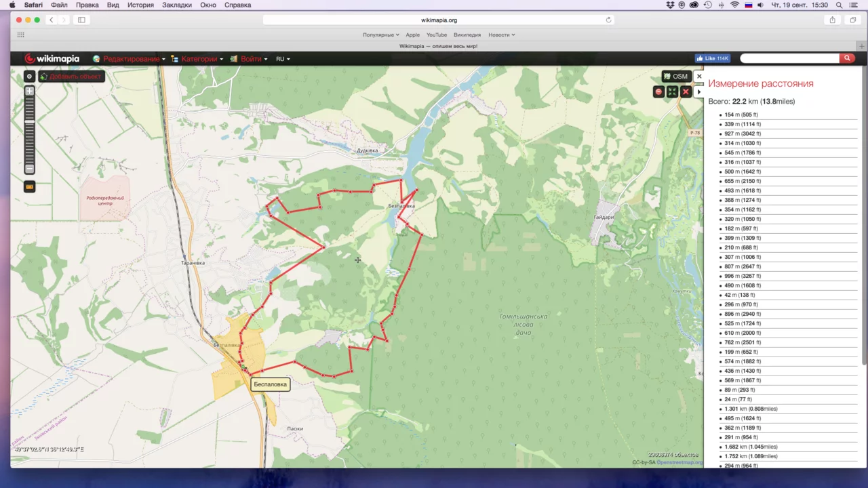
Task: Open the Apple menu
Action: point(12,5)
